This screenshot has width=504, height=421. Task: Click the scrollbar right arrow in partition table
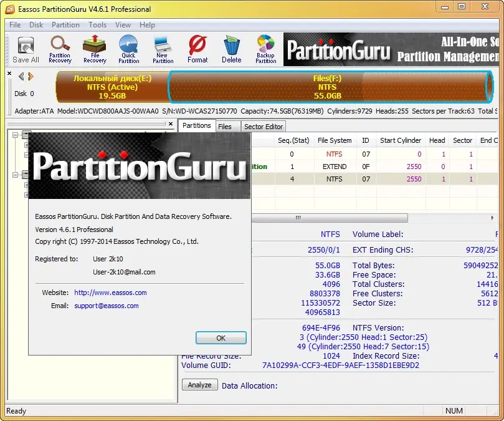[492, 218]
